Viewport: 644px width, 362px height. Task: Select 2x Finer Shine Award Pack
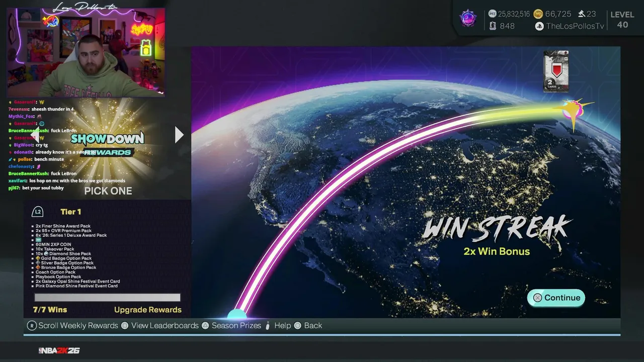click(x=63, y=226)
